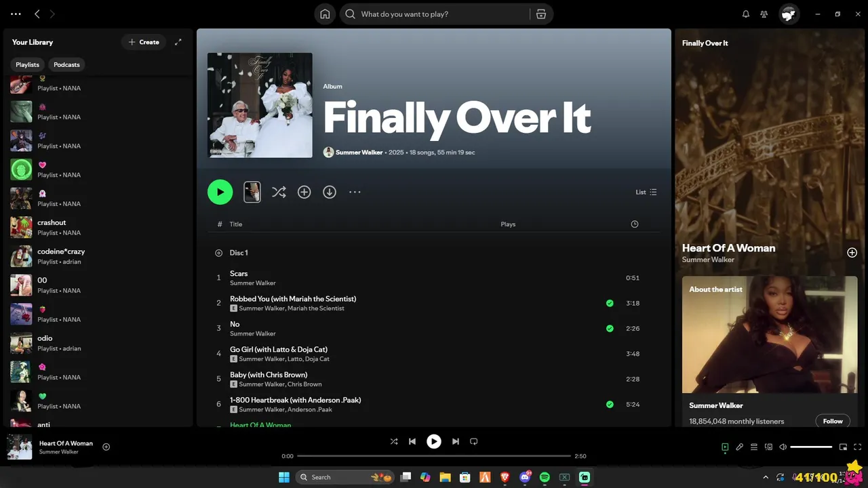Open Anderson .Paak artist link
The width and height of the screenshot is (868, 488).
pos(310,409)
